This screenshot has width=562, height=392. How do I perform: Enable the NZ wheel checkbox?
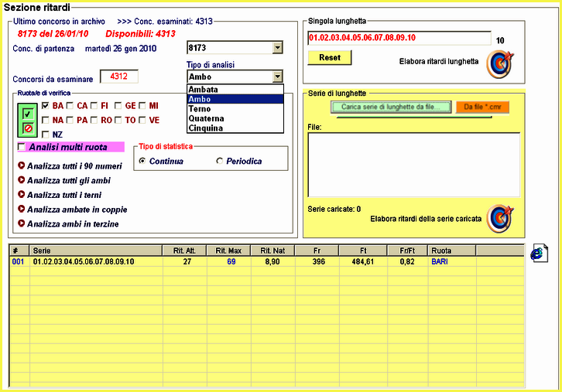(x=45, y=135)
